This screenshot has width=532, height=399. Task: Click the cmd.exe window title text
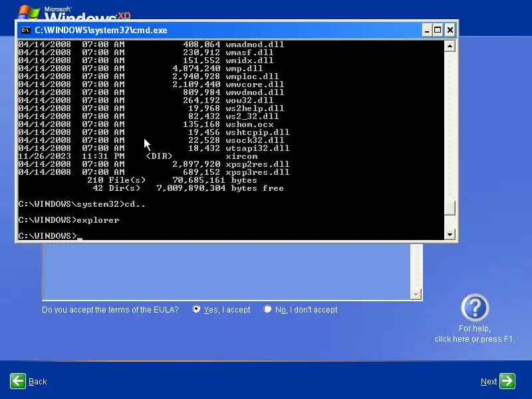click(101, 30)
